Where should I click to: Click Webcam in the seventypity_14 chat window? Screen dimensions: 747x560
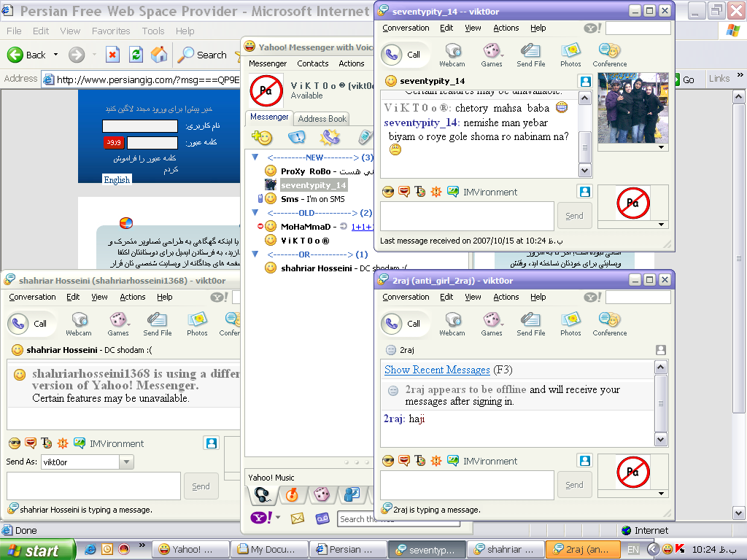click(x=452, y=55)
